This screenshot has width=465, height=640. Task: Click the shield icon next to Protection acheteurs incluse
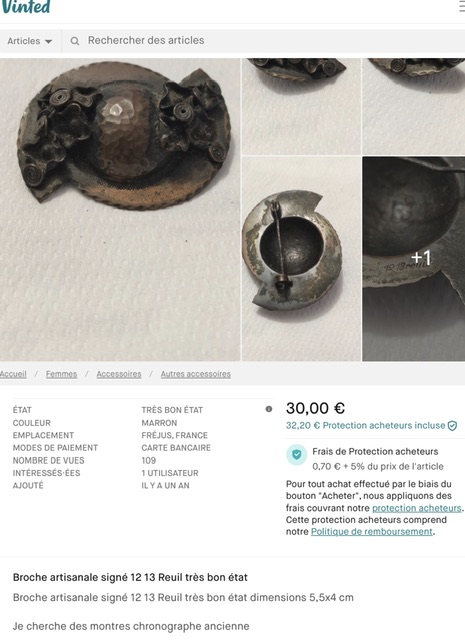[452, 426]
